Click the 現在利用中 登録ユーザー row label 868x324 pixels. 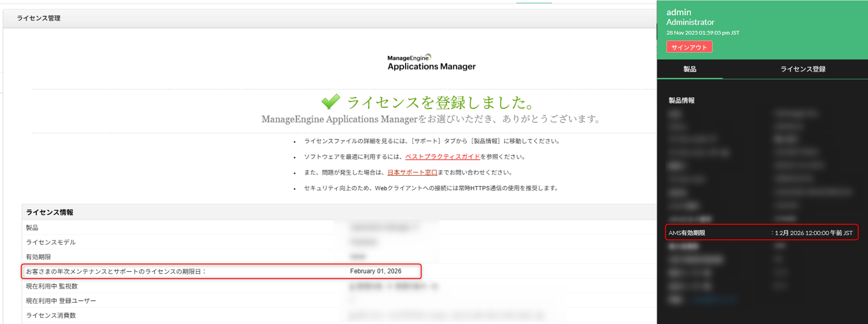coord(61,300)
